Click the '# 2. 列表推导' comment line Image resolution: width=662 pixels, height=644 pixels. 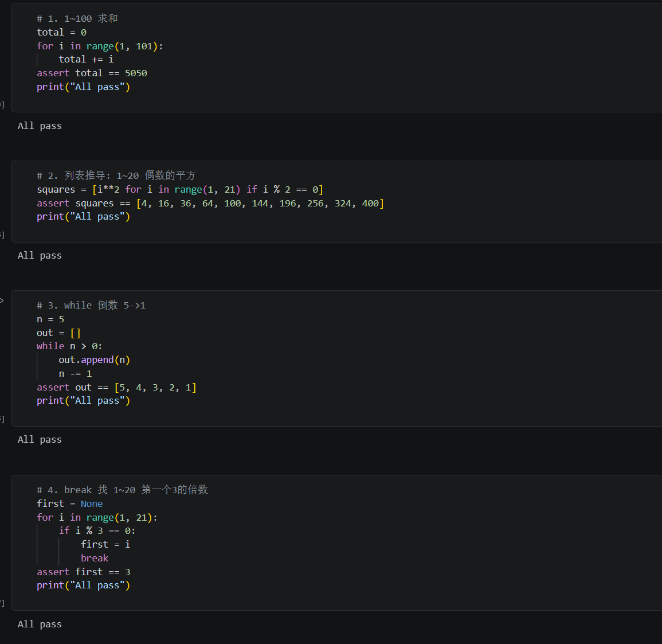(116, 175)
